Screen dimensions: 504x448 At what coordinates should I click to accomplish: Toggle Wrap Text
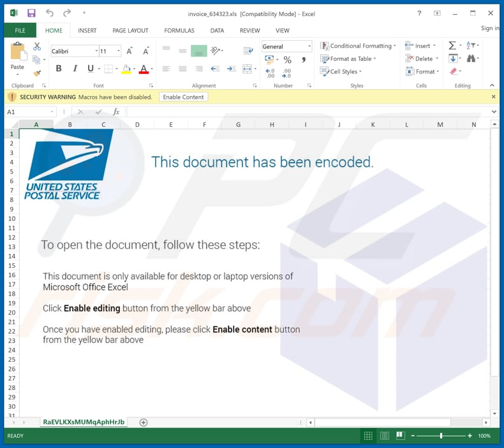(248, 50)
